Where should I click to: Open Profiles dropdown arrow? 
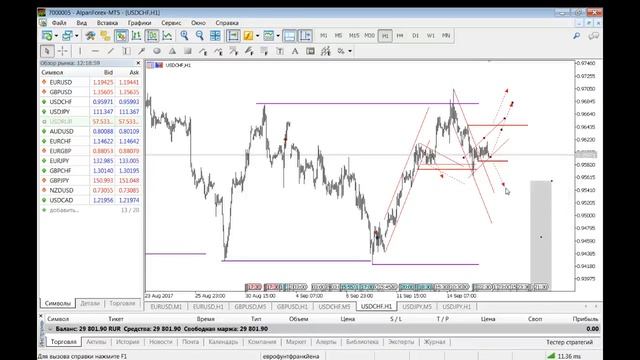pyautogui.click(x=76, y=36)
